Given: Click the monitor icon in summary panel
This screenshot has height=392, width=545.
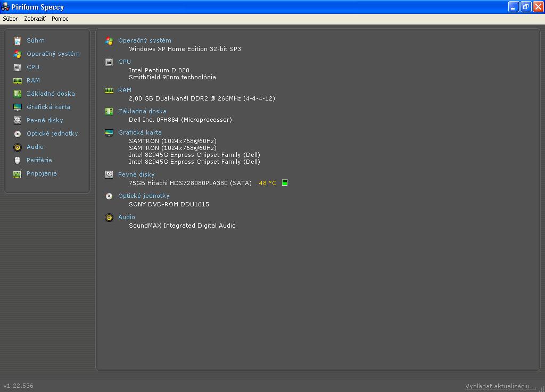Looking at the screenshot, I should [109, 132].
